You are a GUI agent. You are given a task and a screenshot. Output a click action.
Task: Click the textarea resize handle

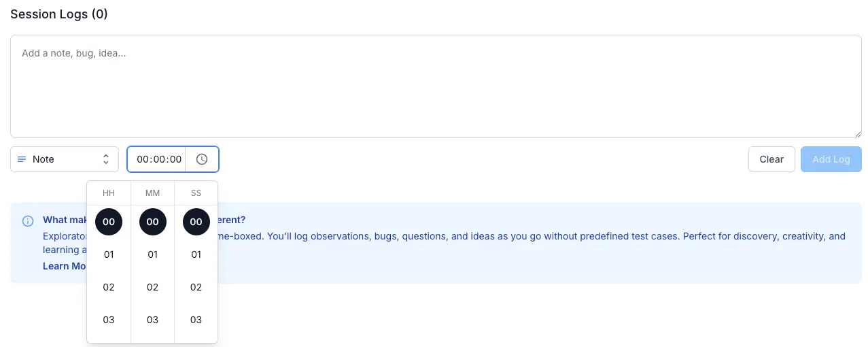pyautogui.click(x=858, y=134)
